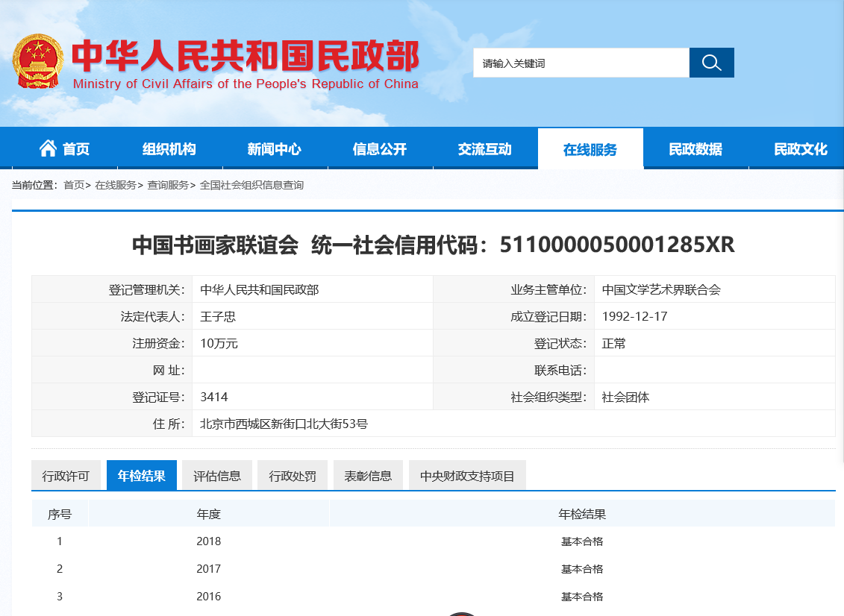
Task: Click the 2017 year cell
Action: (x=209, y=569)
